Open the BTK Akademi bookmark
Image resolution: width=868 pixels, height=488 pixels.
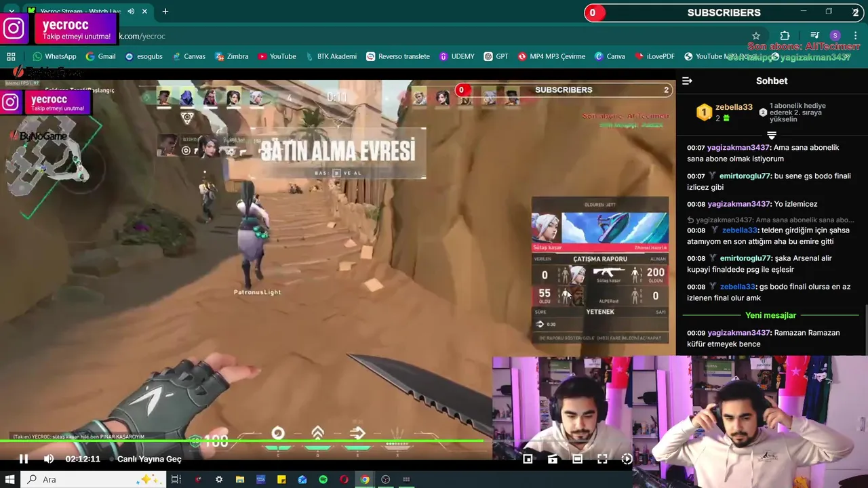point(330,56)
